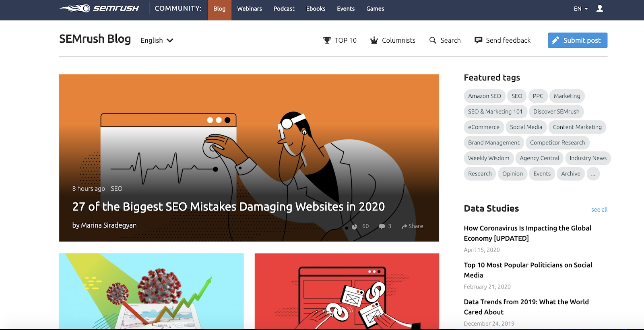Click the Columnists crown icon

point(374,40)
